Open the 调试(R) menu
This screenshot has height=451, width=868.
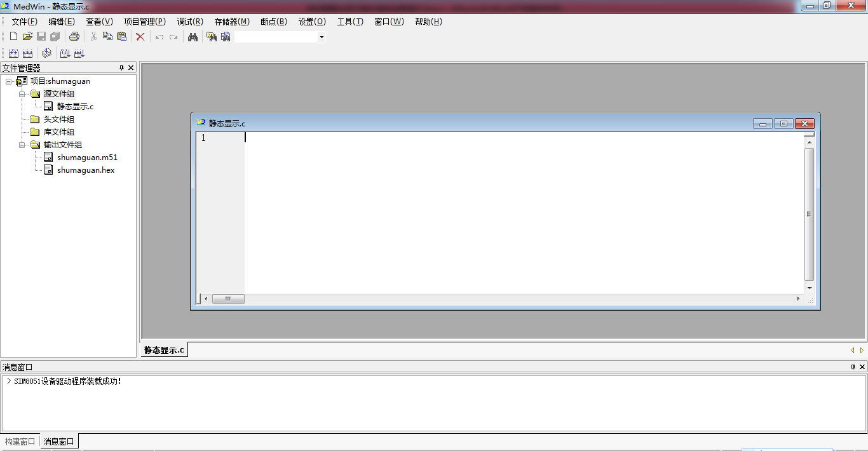pos(190,22)
